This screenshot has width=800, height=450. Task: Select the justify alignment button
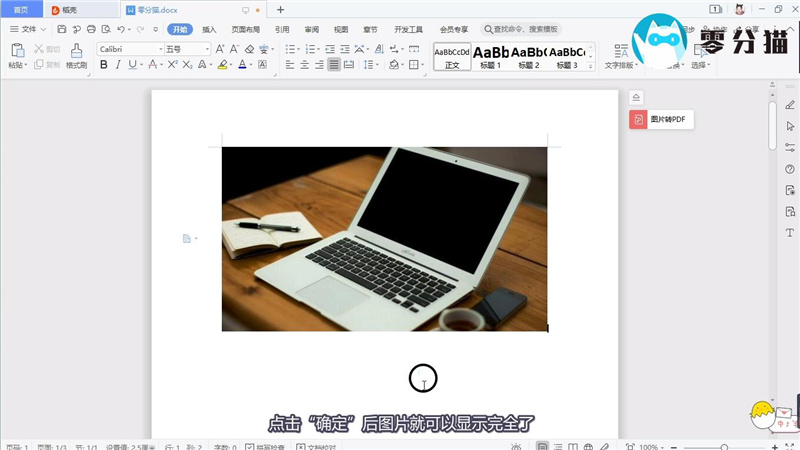(334, 65)
